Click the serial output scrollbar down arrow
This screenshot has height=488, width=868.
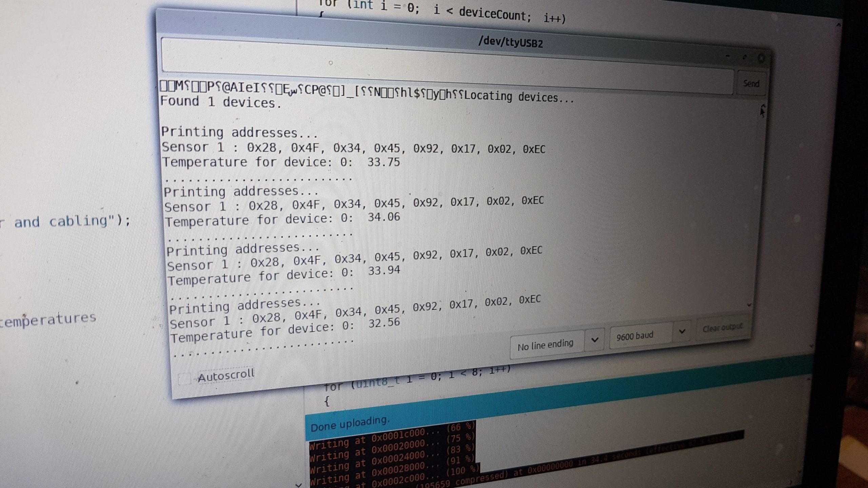(x=749, y=305)
